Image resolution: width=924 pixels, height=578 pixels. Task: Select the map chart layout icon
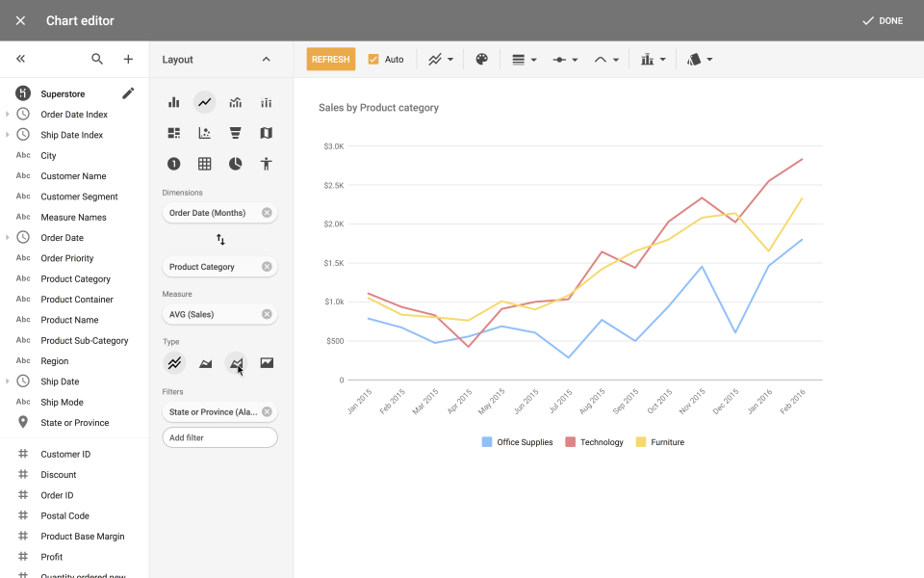267,133
